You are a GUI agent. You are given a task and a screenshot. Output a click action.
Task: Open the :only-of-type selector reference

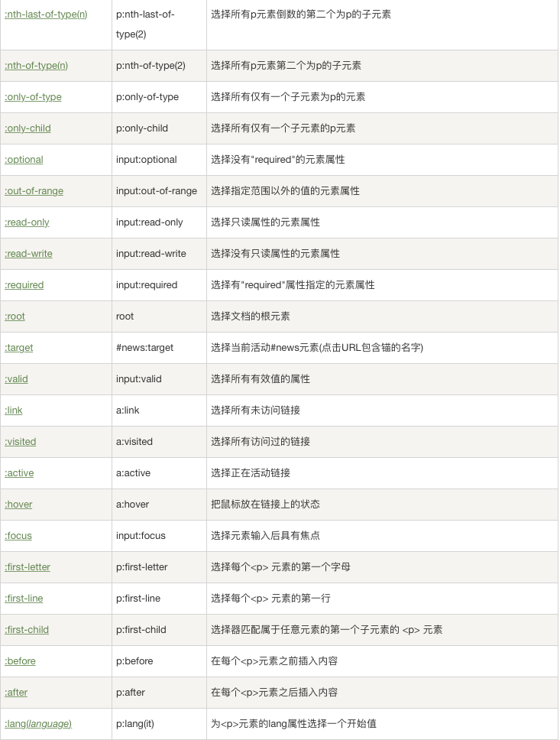pyautogui.click(x=33, y=97)
